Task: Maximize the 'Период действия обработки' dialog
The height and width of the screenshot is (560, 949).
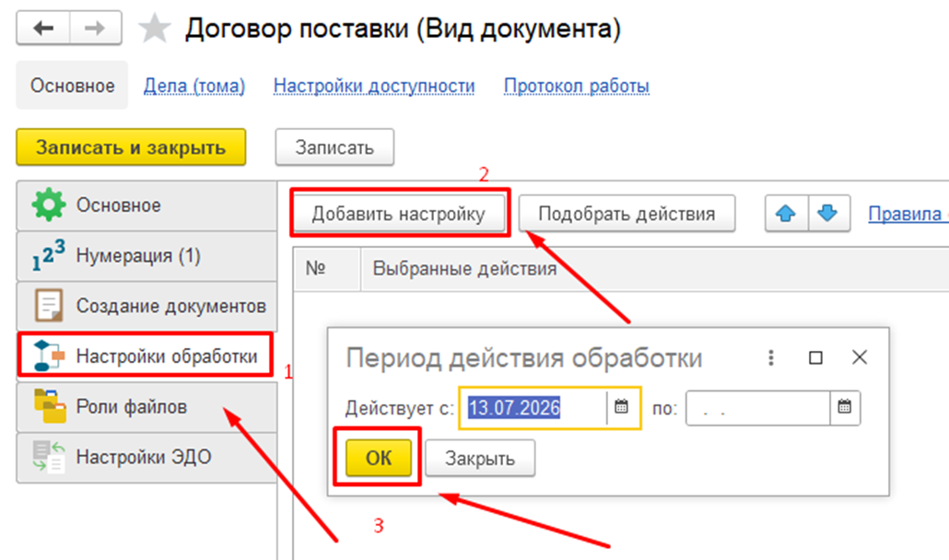Action: (x=815, y=358)
